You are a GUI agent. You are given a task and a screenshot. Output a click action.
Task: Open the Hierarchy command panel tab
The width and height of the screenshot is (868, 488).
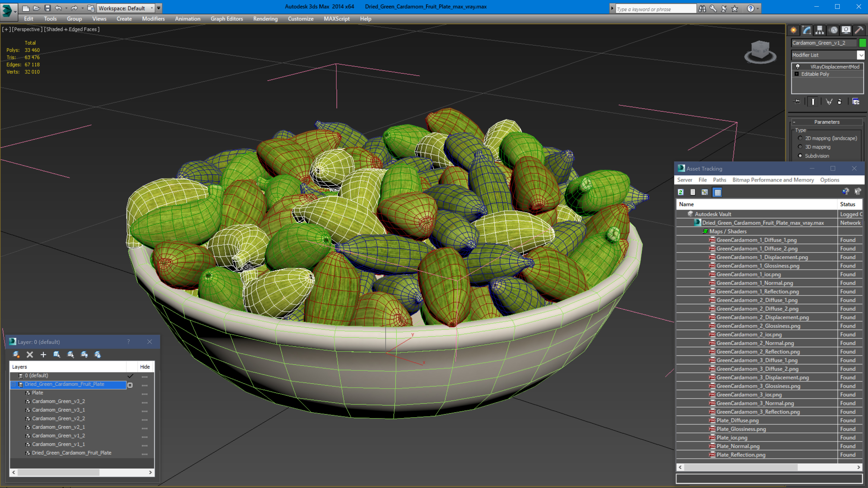[819, 30]
